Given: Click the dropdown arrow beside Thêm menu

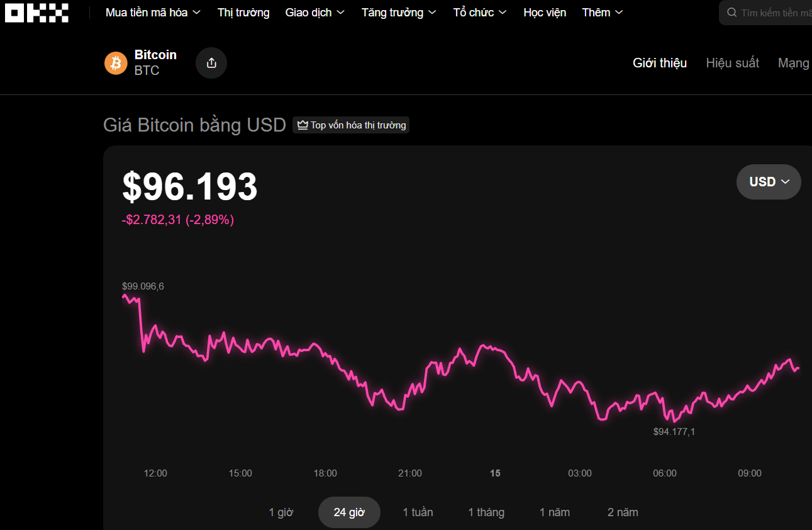Looking at the screenshot, I should (620, 12).
